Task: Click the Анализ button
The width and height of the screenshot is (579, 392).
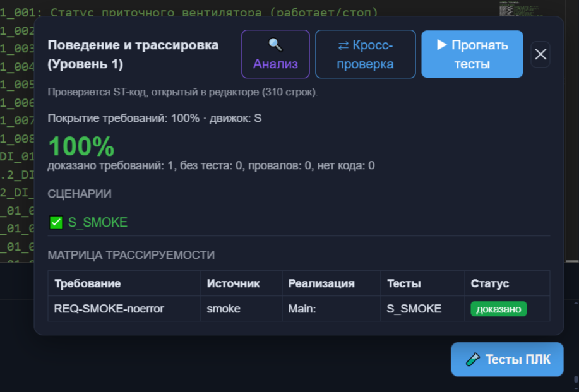Action: pos(275,54)
